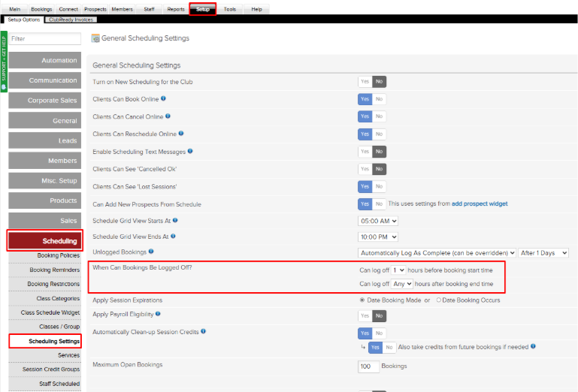Open the Unlogged Bookings action dropdown
Screen dimensions: 578x392
[437, 253]
